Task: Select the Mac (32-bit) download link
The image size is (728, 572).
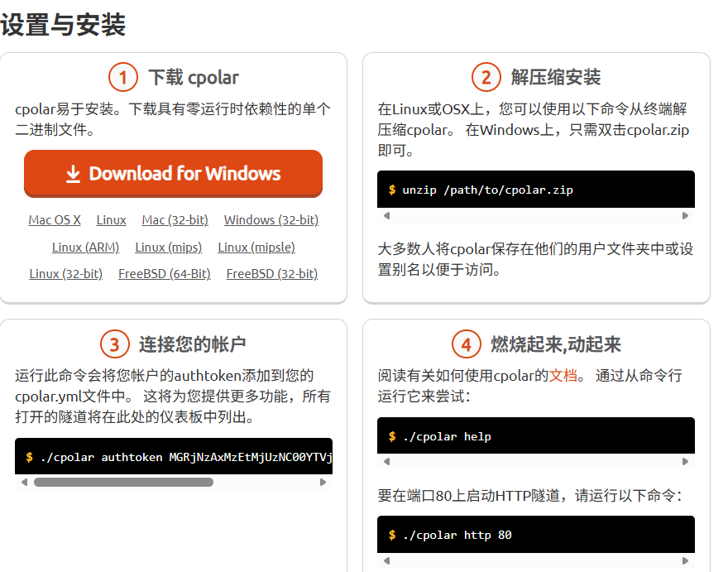Action: point(175,220)
